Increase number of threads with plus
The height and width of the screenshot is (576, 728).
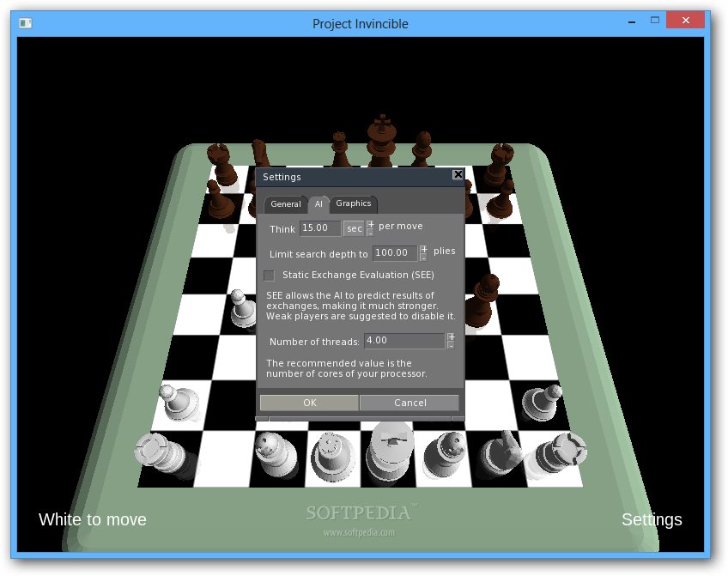(451, 337)
